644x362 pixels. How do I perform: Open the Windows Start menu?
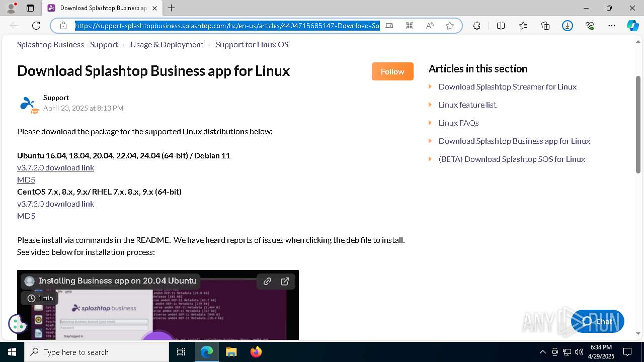point(12,352)
